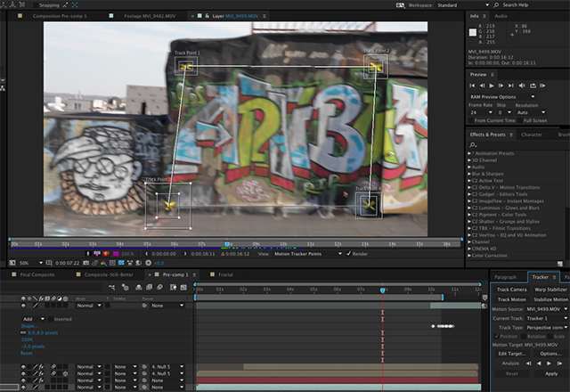Switch to the Audio tab
Image resolution: width=570 pixels, height=392 pixels.
pos(501,16)
